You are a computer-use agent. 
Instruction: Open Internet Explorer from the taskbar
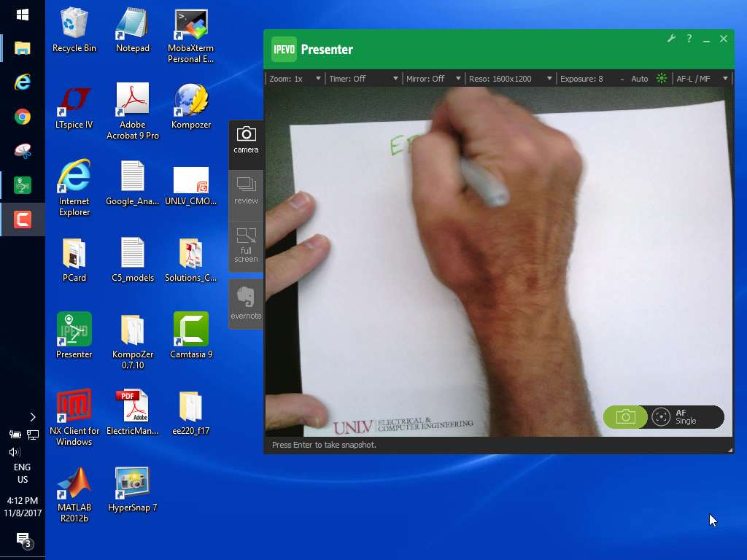23,82
